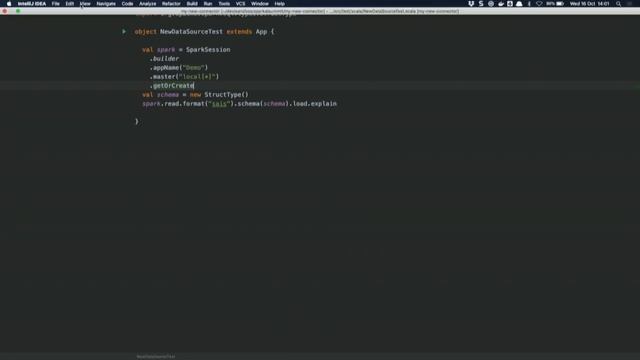
Task: Click the date and time in menu bar
Action: tap(590, 4)
